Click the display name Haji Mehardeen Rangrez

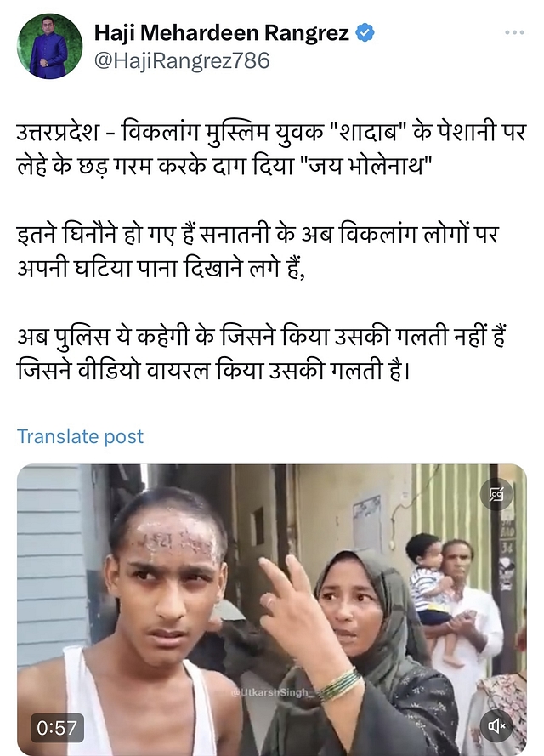221,33
